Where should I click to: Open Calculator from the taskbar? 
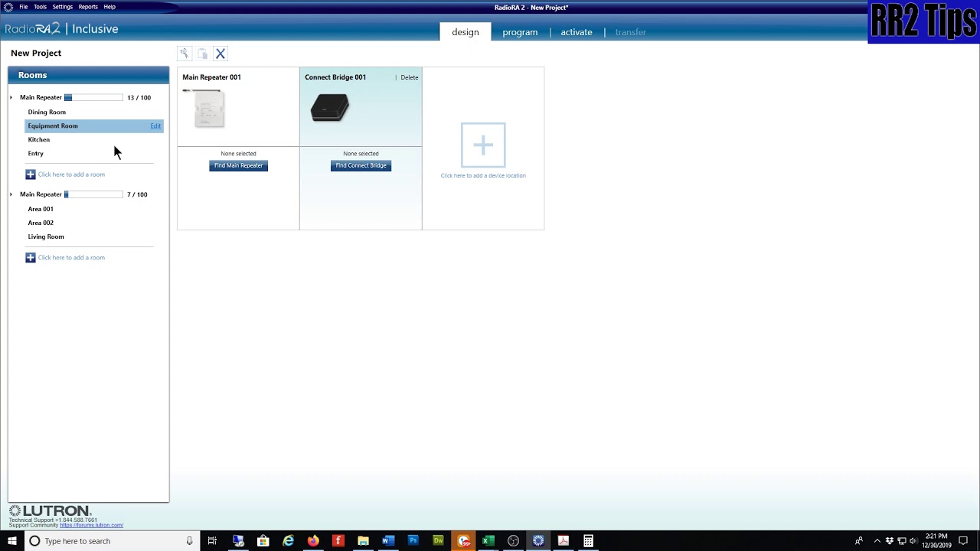(588, 541)
